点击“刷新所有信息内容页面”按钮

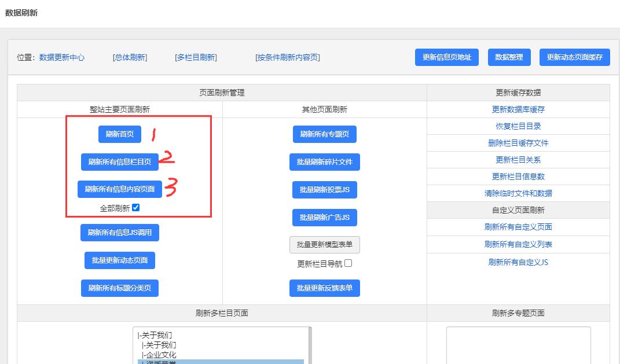point(120,189)
